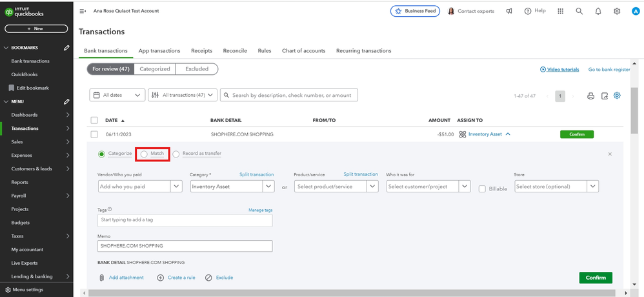Edit bookmarks using the pencil icon

(66, 48)
